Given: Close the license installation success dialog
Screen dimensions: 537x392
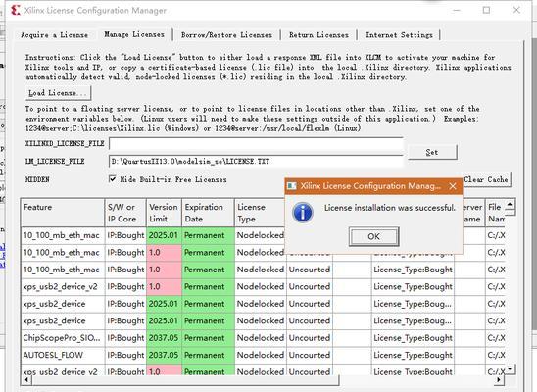Looking at the screenshot, I should click(x=453, y=186).
